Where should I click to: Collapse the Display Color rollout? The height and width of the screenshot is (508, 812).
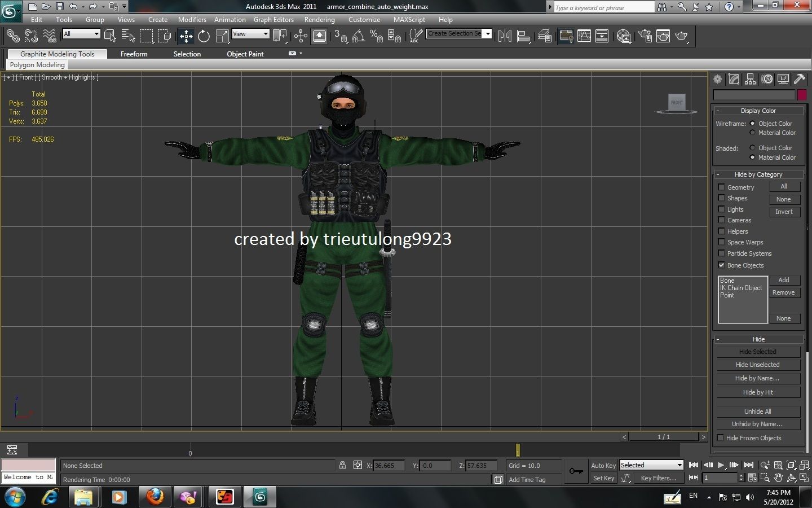click(x=758, y=111)
